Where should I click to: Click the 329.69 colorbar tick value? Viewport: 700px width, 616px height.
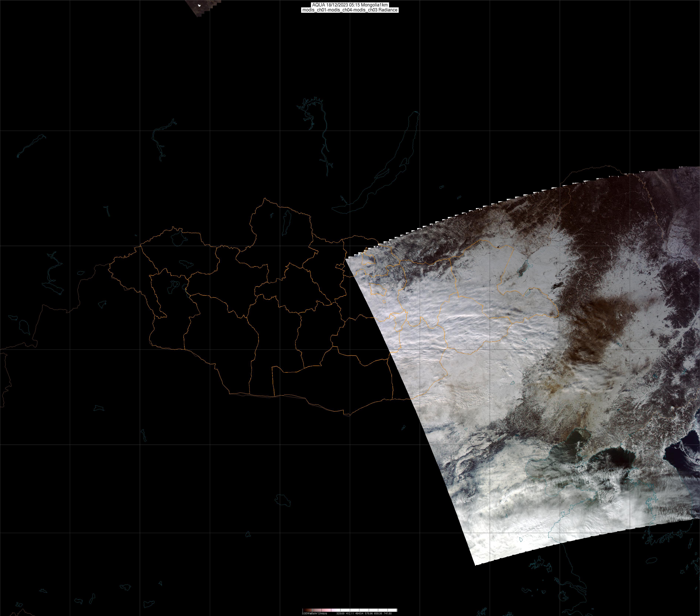point(340,613)
